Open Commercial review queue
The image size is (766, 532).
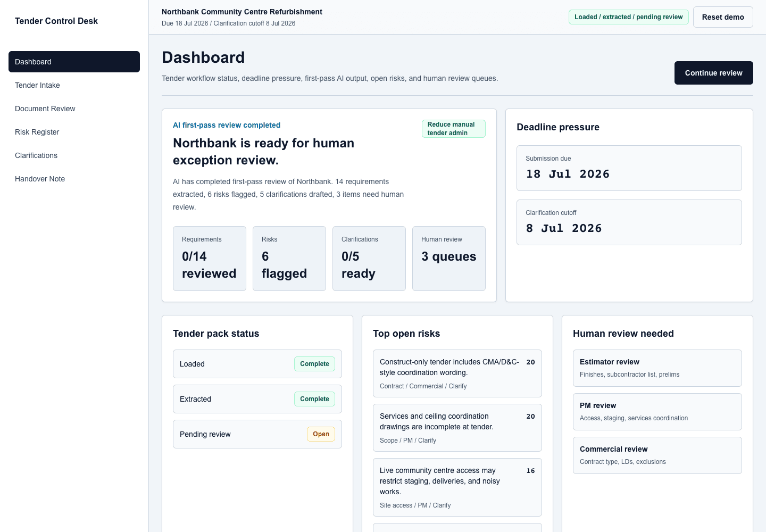(657, 455)
